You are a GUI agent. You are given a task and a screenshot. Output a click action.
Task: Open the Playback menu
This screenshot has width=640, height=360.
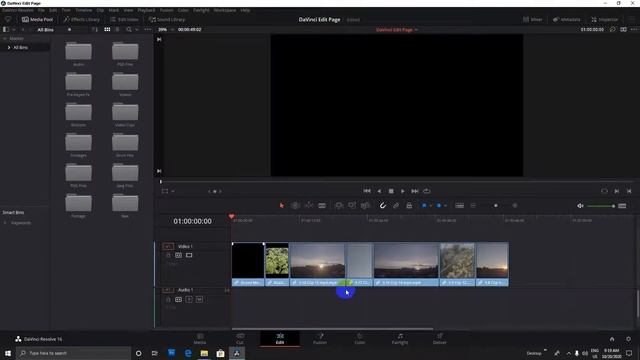click(x=146, y=10)
